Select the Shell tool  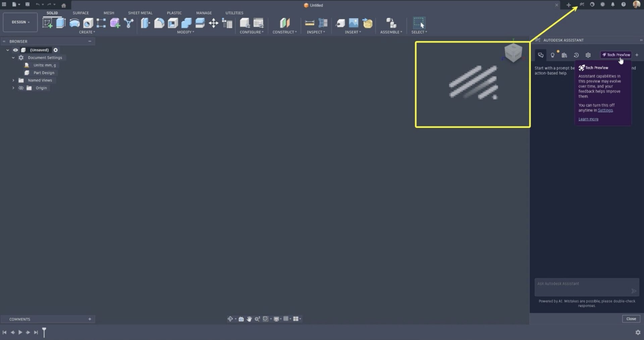[x=173, y=23]
